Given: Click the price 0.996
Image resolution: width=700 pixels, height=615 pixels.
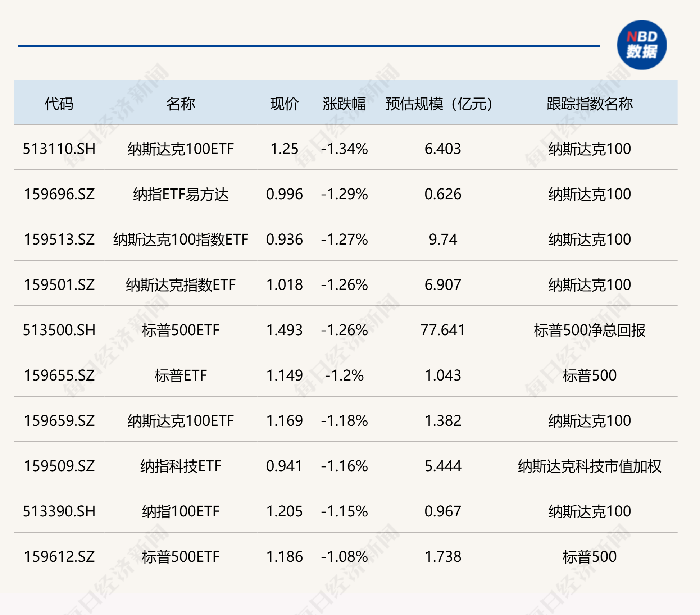Looking at the screenshot, I should (284, 194).
